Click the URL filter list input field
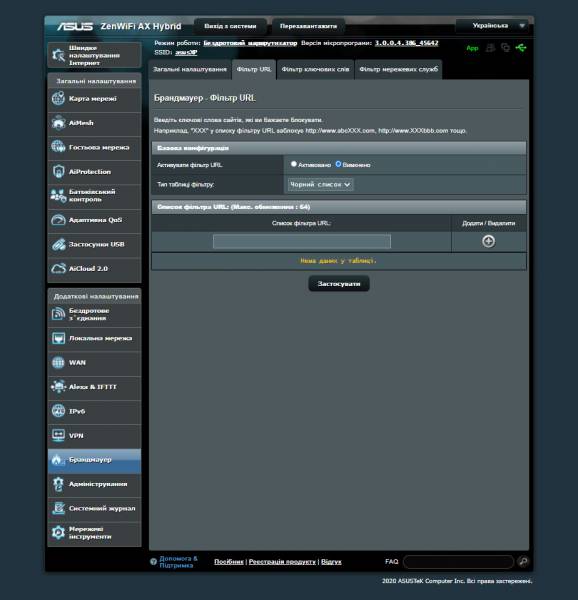This screenshot has height=600, width=578. coord(302,241)
